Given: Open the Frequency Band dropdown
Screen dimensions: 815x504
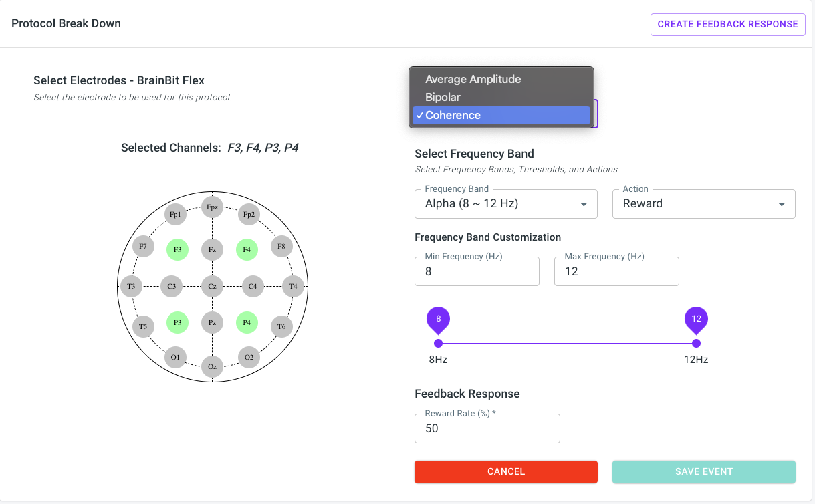Looking at the screenshot, I should coord(505,203).
